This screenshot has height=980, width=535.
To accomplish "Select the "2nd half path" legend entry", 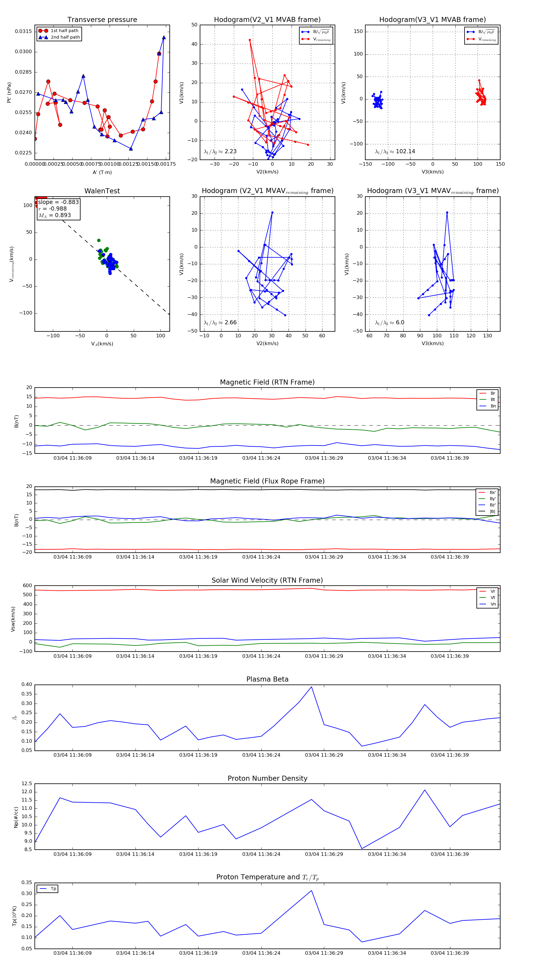I will (x=59, y=37).
